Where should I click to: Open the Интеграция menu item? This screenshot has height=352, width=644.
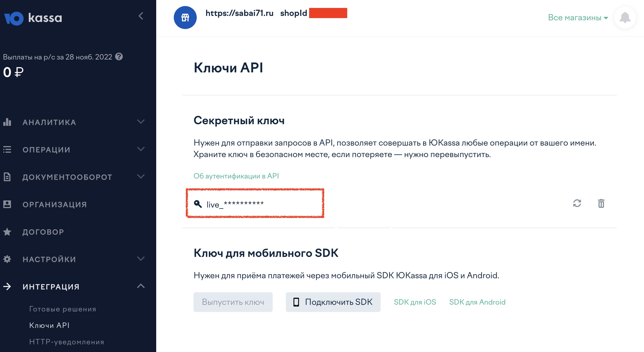coord(51,287)
